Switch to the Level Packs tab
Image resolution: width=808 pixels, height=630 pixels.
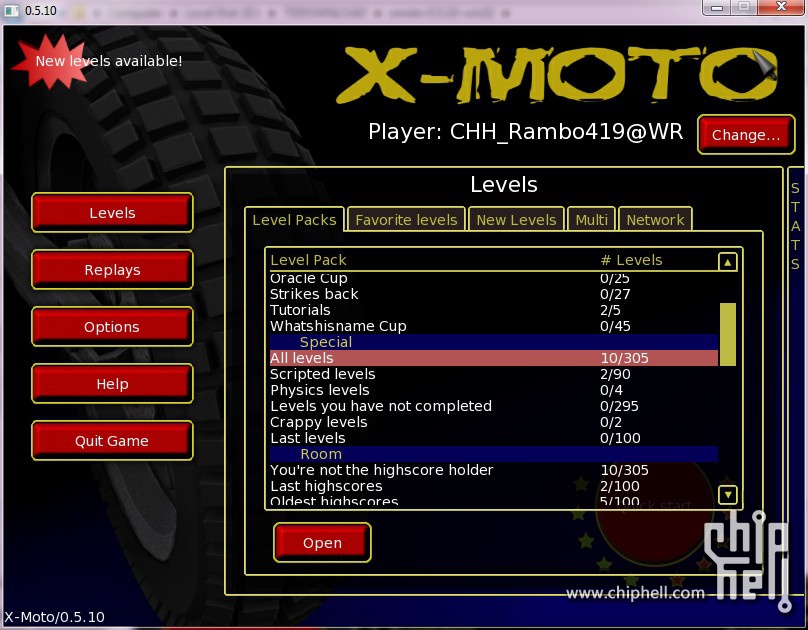coord(294,220)
